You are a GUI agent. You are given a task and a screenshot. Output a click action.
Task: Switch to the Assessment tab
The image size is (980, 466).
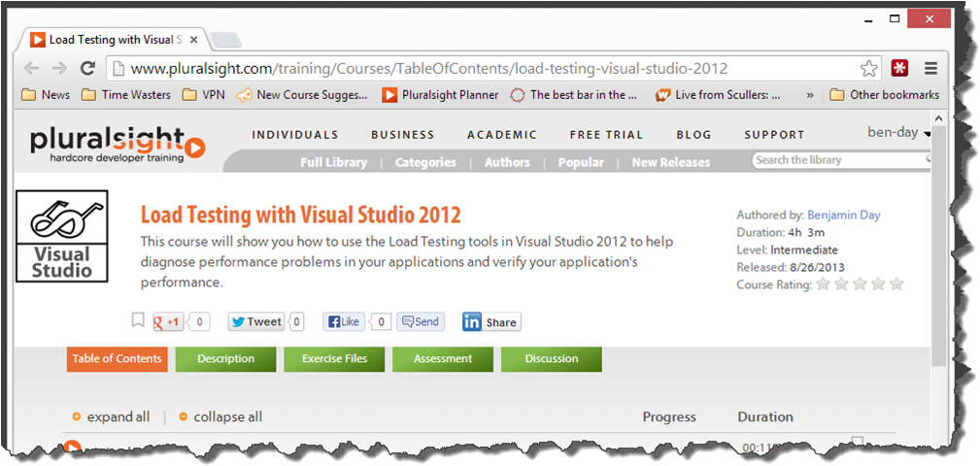pyautogui.click(x=443, y=359)
